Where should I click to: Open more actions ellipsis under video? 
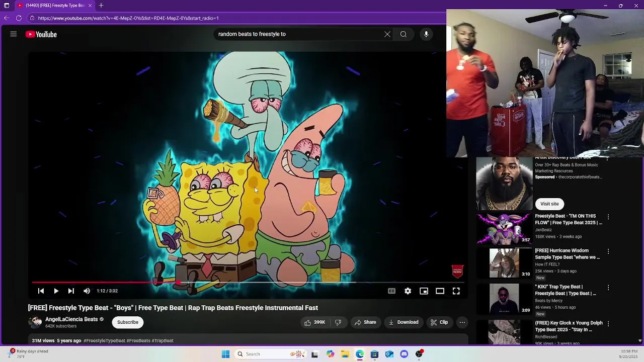(462, 322)
